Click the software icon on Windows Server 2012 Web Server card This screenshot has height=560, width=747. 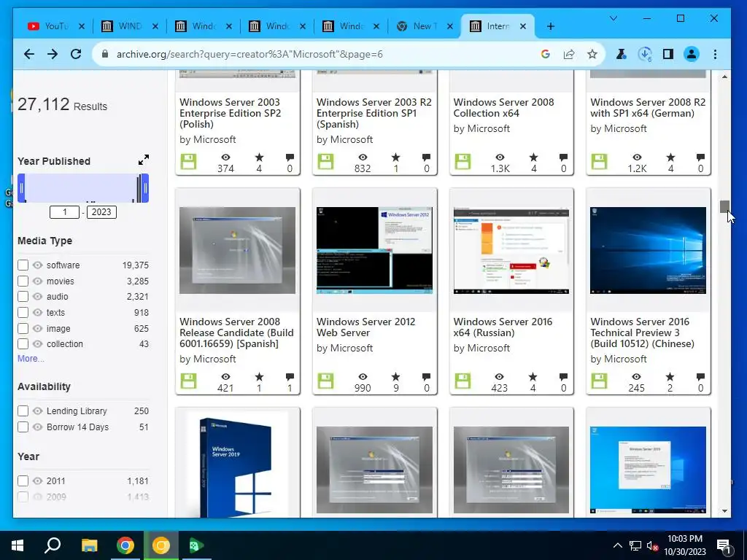point(326,381)
